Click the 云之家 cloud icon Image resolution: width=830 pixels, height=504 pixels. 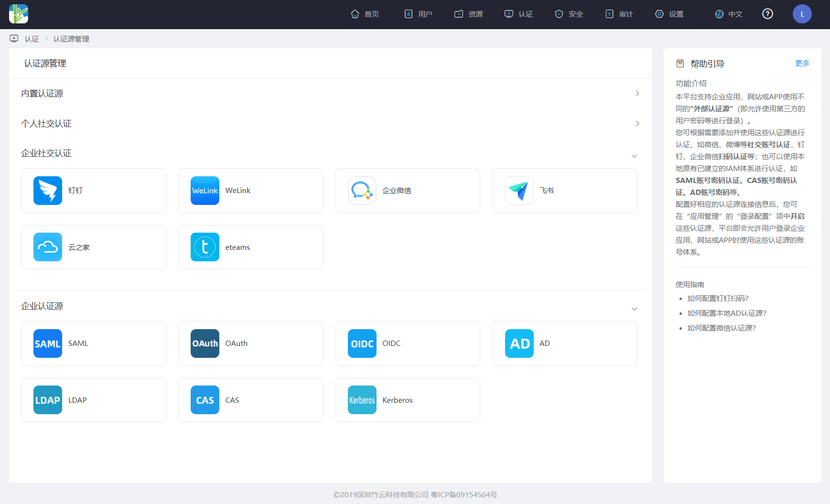tap(48, 247)
